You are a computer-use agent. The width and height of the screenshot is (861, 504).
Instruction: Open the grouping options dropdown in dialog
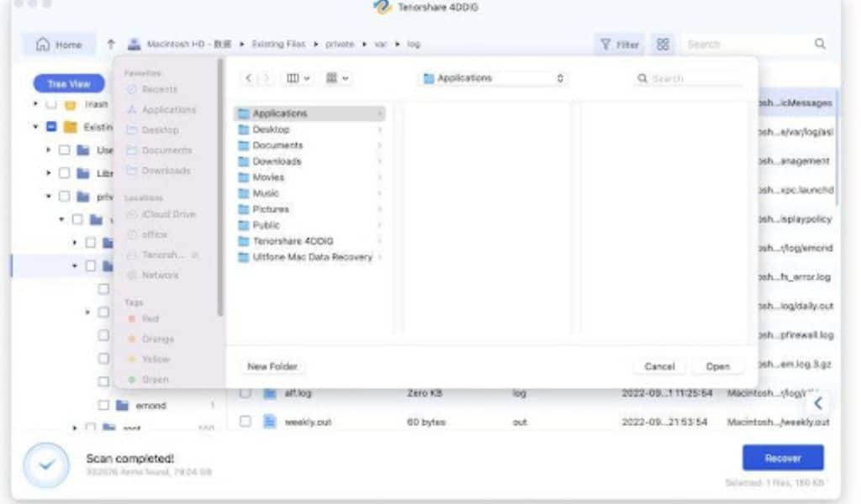pos(337,78)
